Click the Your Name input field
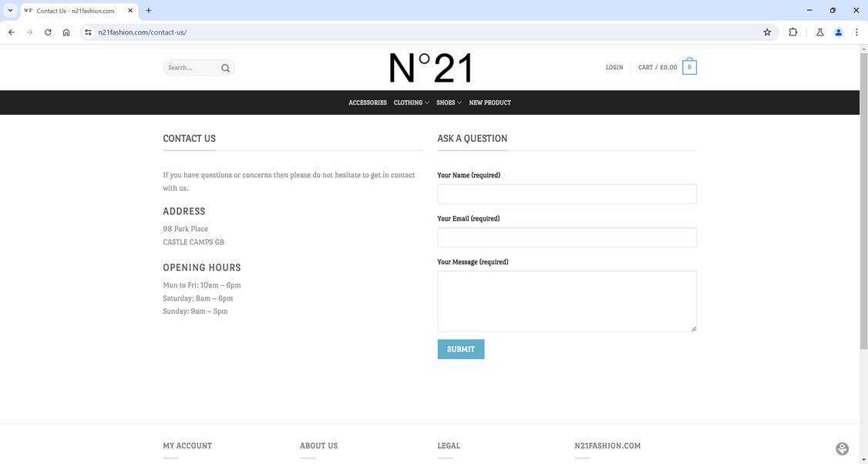This screenshot has height=464, width=868. click(x=567, y=193)
